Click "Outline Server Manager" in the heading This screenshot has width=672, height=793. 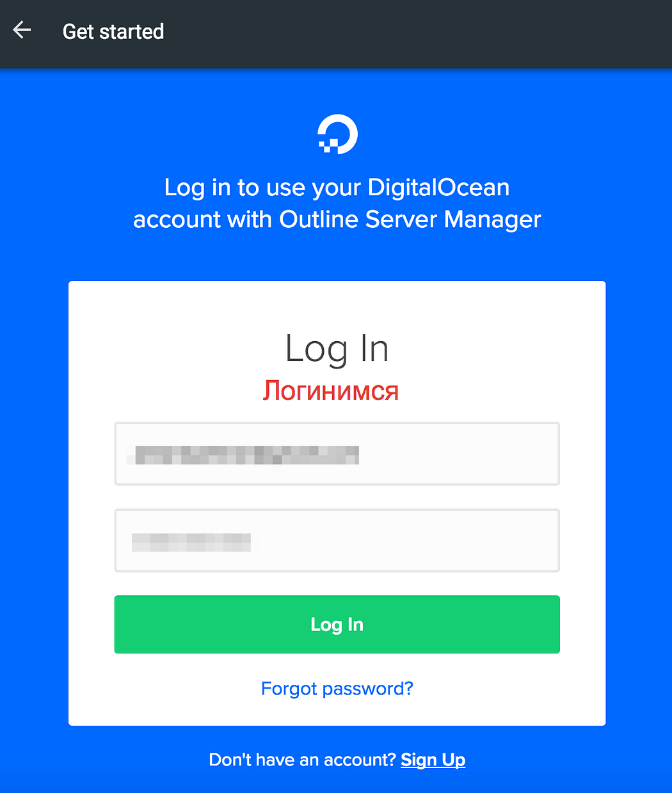[x=410, y=220]
